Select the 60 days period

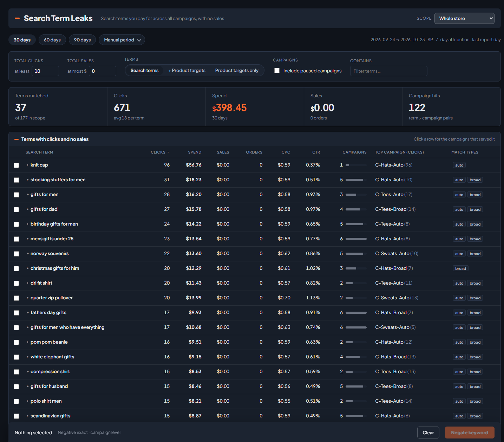(x=52, y=40)
